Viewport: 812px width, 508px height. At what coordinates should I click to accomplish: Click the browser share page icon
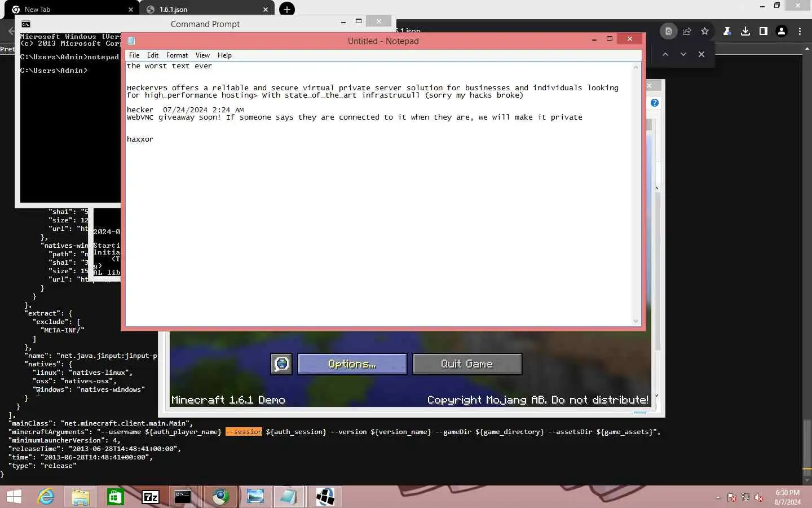[x=687, y=32]
